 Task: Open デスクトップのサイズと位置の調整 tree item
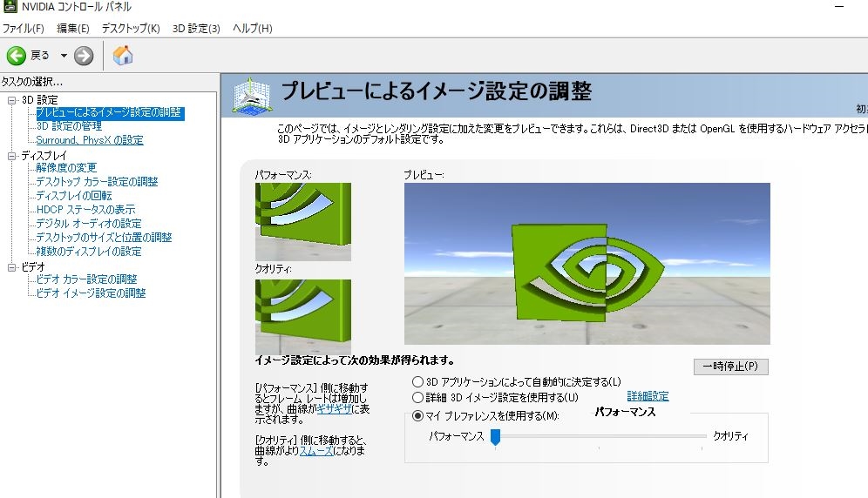click(104, 238)
